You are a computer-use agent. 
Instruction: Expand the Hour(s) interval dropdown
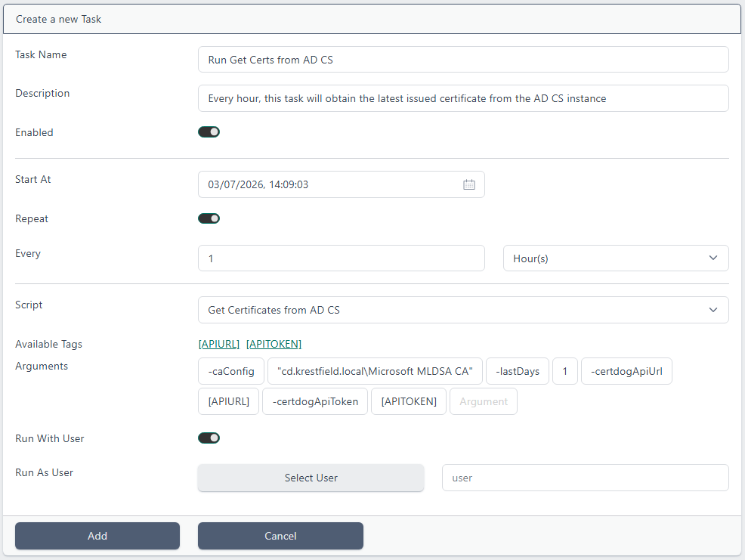[x=616, y=258]
